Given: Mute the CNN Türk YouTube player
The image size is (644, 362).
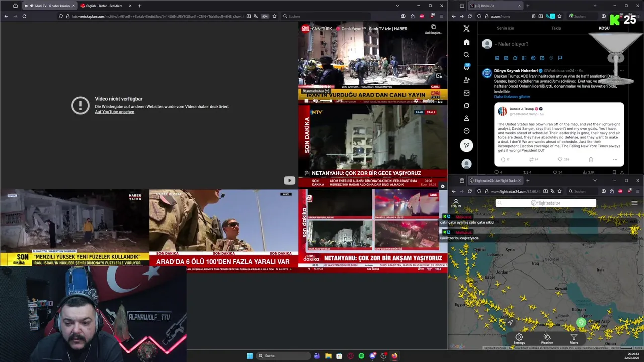Looking at the screenshot, I should pyautogui.click(x=315, y=101).
